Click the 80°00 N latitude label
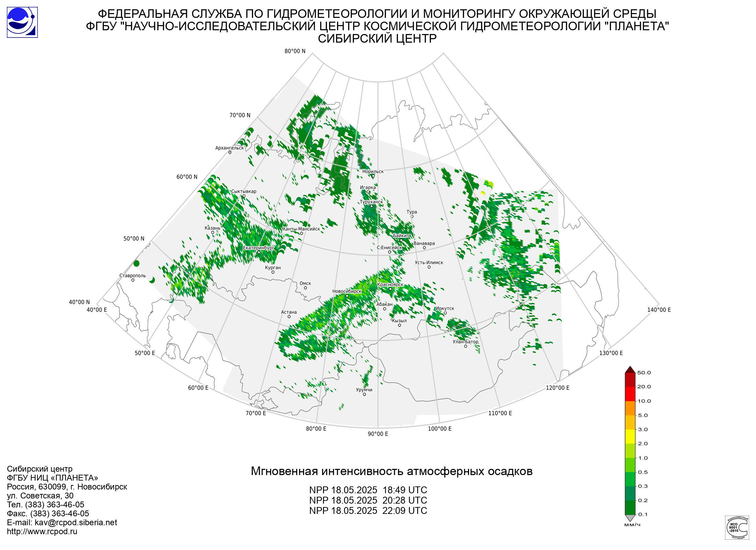This screenshot has height=550, width=756. click(295, 51)
